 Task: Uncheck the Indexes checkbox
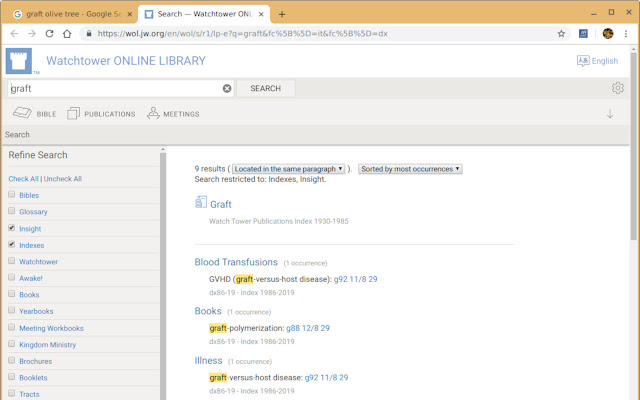pyautogui.click(x=11, y=244)
